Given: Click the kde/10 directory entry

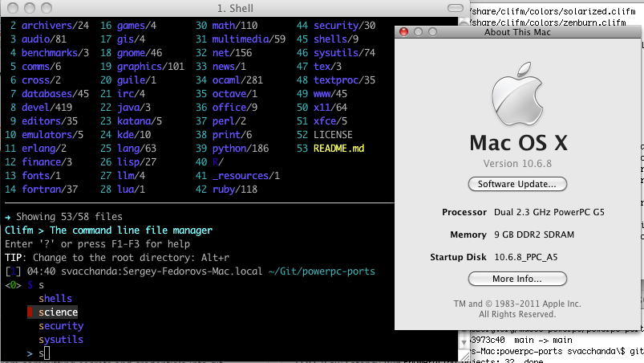Looking at the screenshot, I should coord(134,134).
